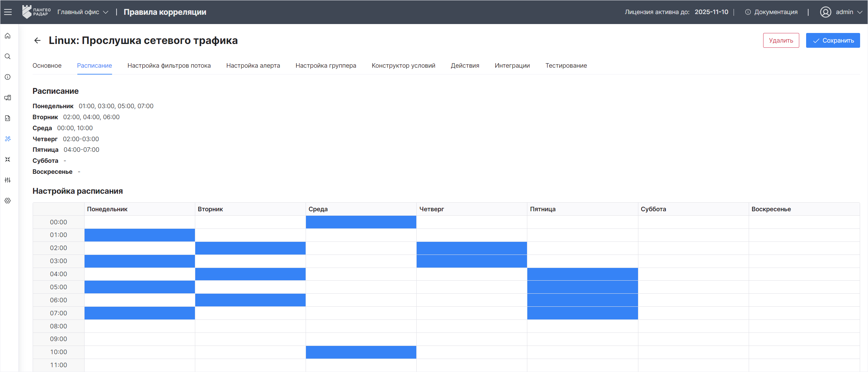This screenshot has width=868, height=372.
Task: Toggle Wednesday 10:00 schedule cell off
Action: [x=361, y=352]
